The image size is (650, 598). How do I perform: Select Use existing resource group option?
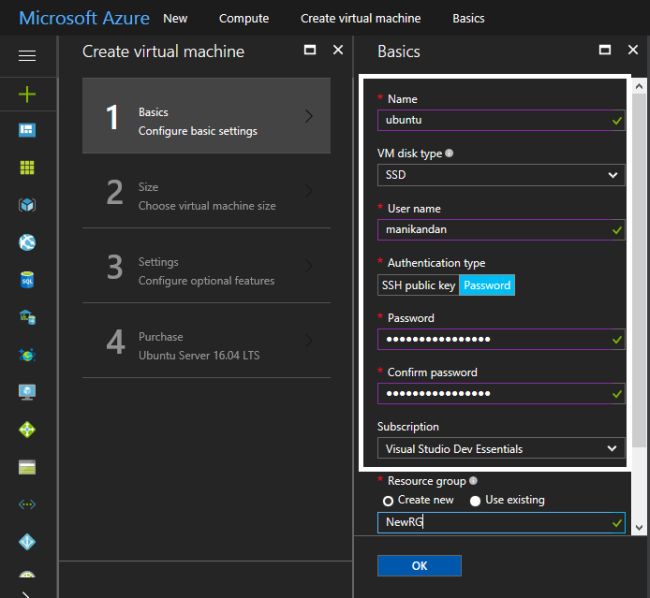pyautogui.click(x=475, y=500)
